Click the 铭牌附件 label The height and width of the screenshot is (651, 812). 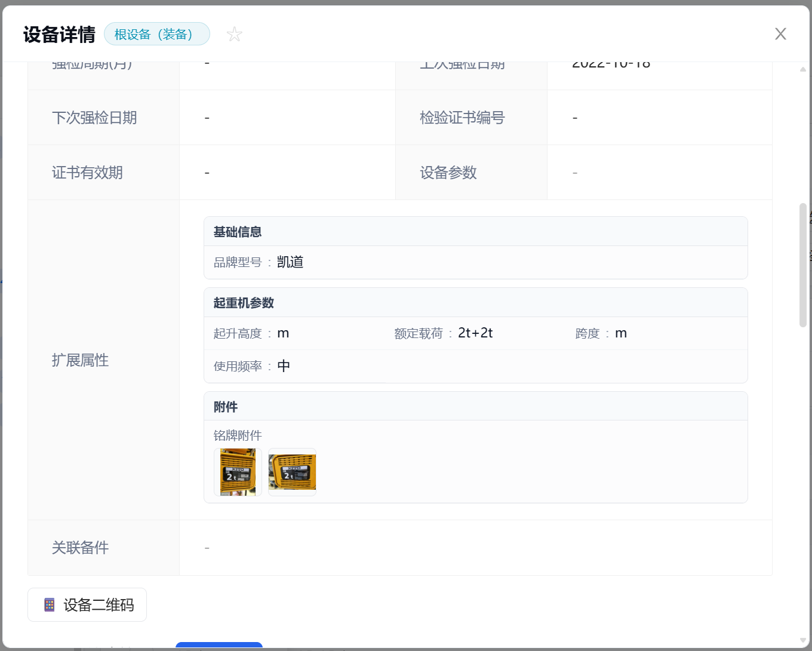238,435
